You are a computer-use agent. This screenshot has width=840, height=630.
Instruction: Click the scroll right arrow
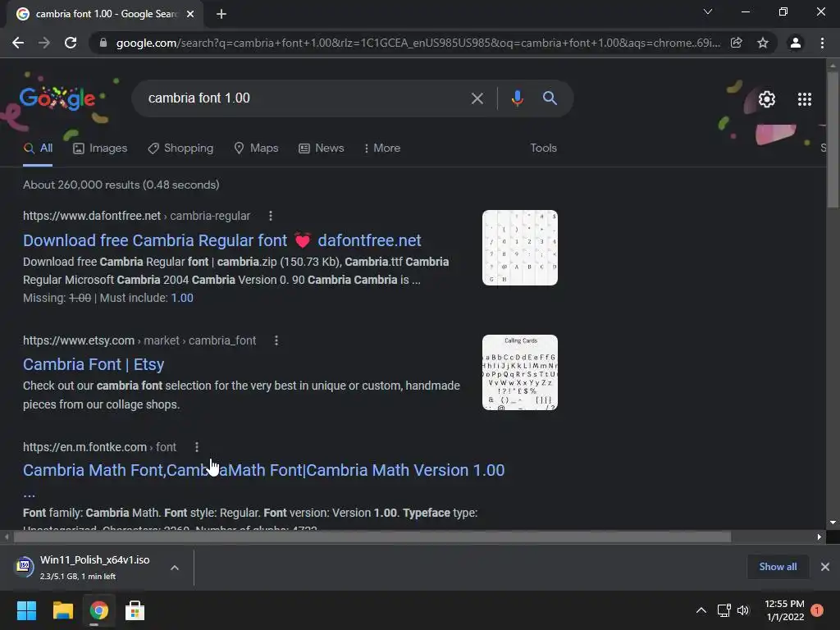pyautogui.click(x=819, y=536)
